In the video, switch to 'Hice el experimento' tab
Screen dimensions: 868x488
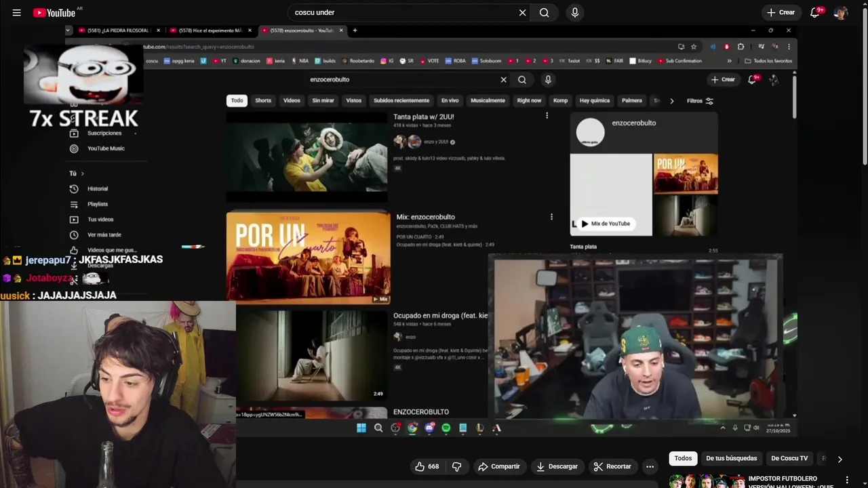(x=210, y=30)
